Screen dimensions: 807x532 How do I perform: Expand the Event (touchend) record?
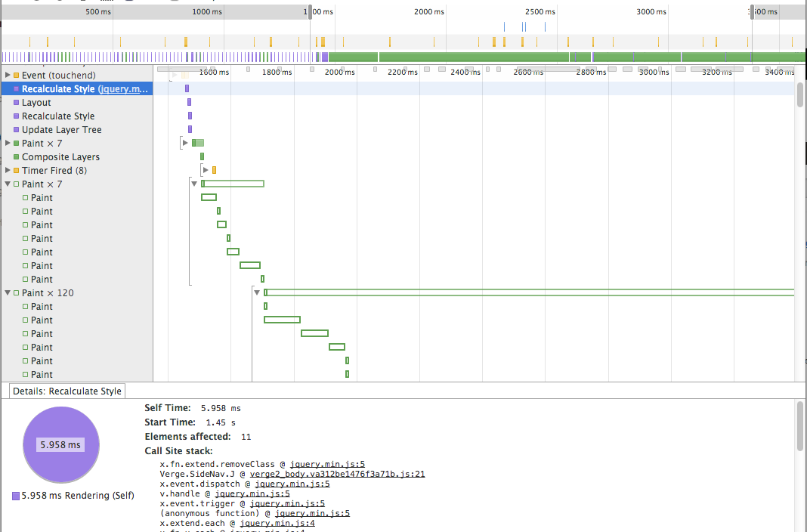click(x=8, y=76)
